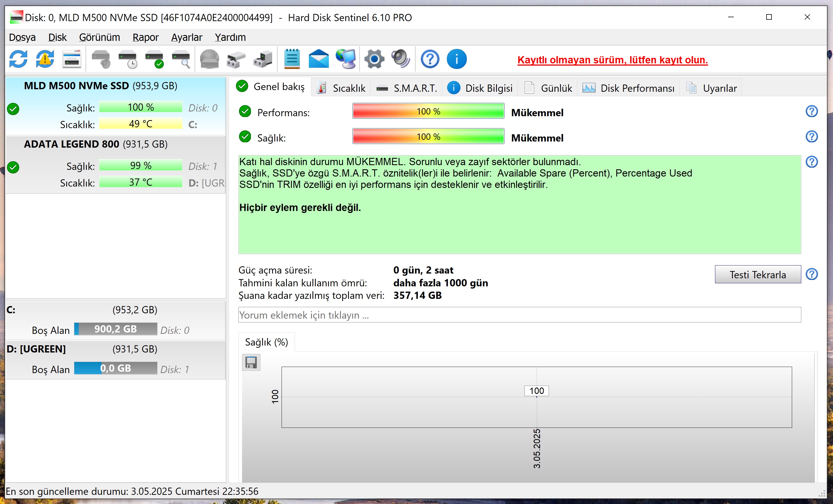Open the blue notepad report icon
The image size is (833, 504).
tap(292, 59)
